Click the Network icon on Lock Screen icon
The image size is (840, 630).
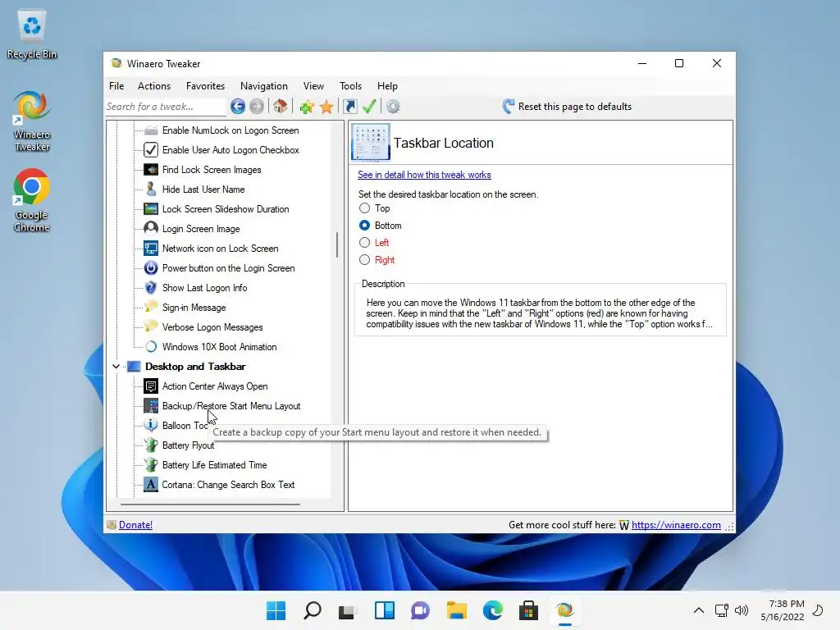151,249
